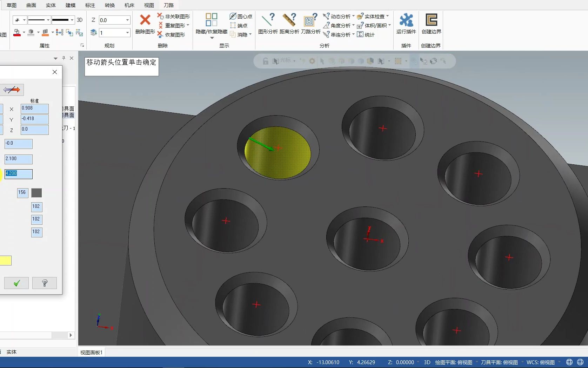Click the 体积/面积 volume/area icon
The image size is (588, 368).
(x=360, y=25)
